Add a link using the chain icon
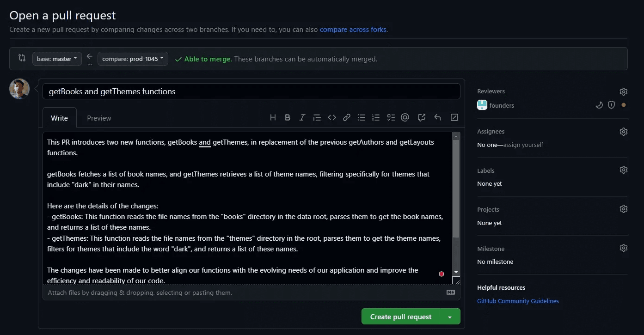Image resolution: width=644 pixels, height=335 pixels. (x=346, y=118)
